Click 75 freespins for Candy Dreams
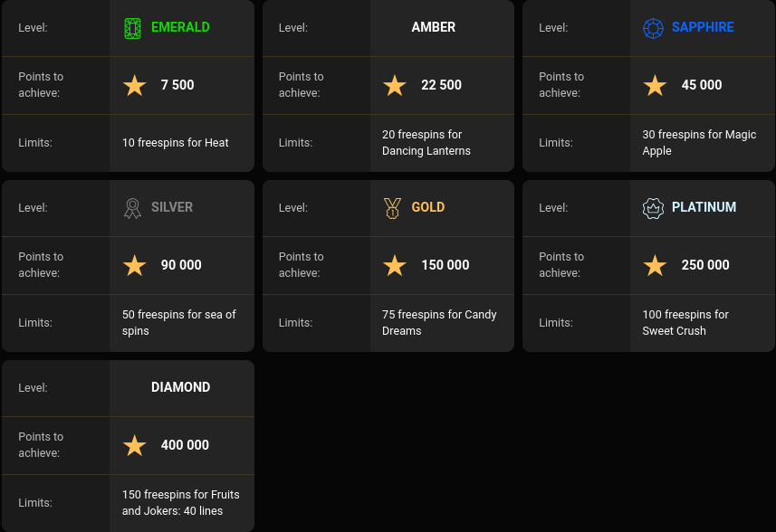776x532 pixels. tap(439, 323)
